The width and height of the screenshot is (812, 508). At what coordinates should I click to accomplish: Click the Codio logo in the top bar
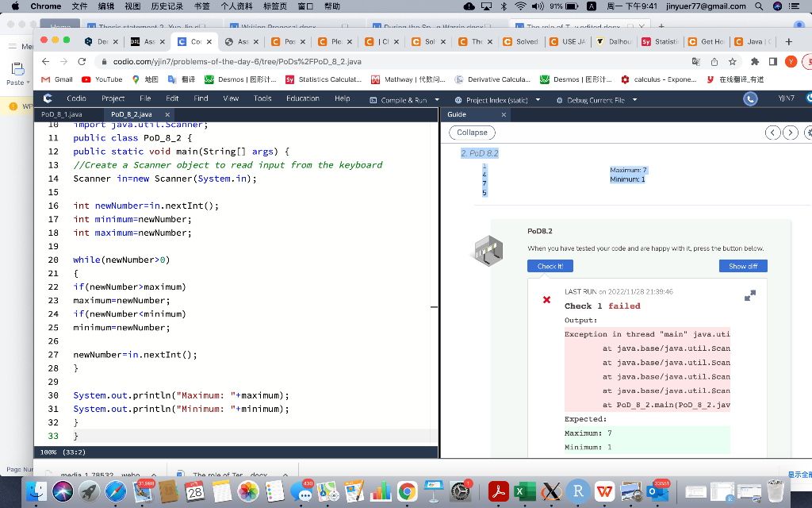(47, 98)
